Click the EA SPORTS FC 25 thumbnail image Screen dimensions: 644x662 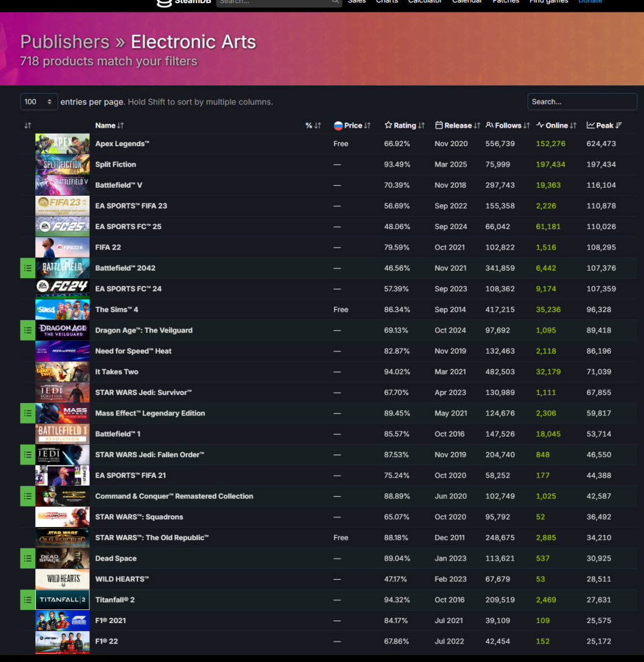tap(63, 227)
